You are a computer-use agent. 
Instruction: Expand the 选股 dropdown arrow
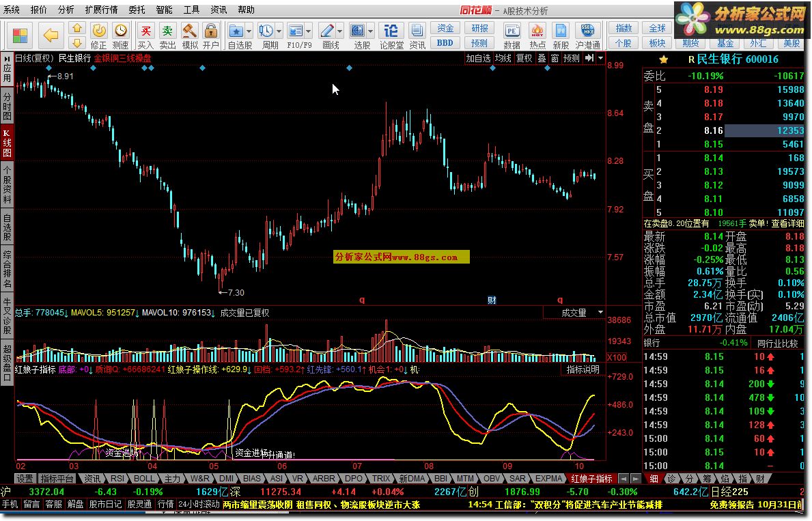[371, 31]
